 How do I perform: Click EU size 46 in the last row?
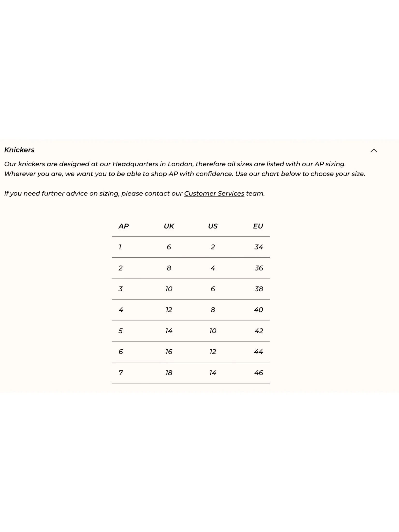(259, 373)
